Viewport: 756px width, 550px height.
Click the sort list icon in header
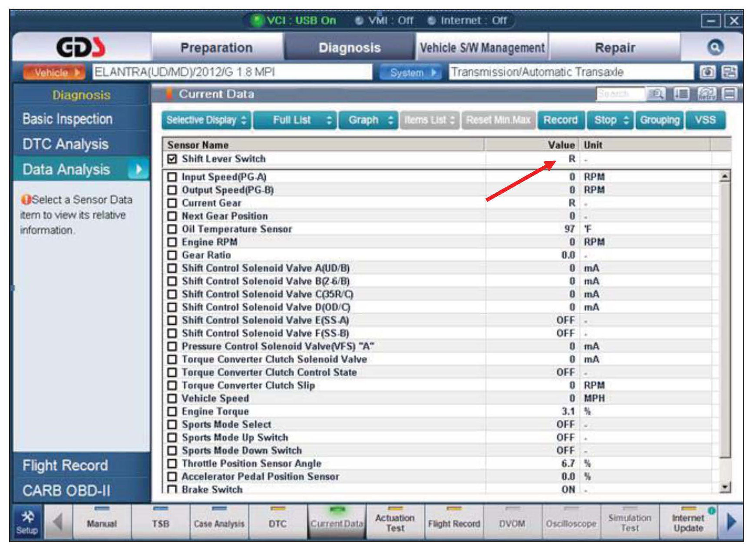(x=681, y=94)
